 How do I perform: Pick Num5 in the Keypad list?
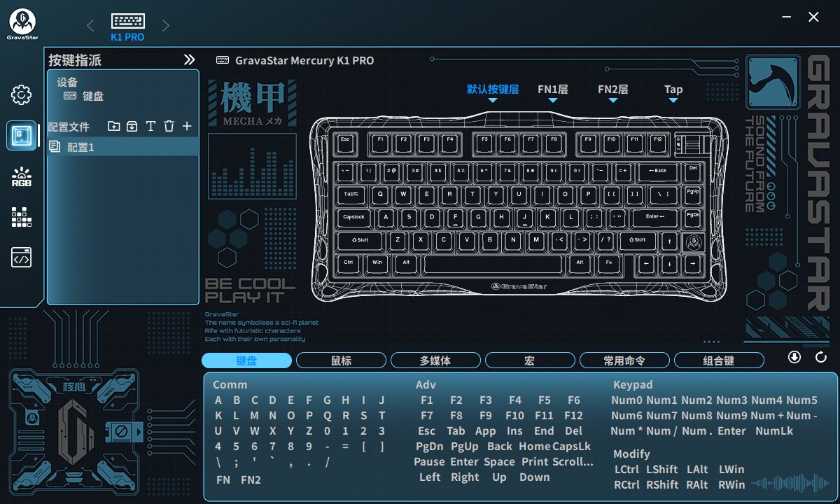(x=801, y=400)
